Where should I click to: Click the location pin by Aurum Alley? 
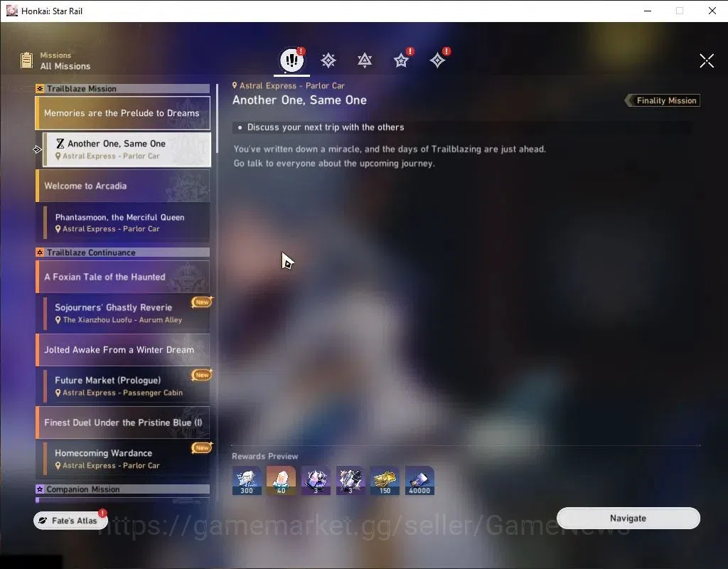58,320
